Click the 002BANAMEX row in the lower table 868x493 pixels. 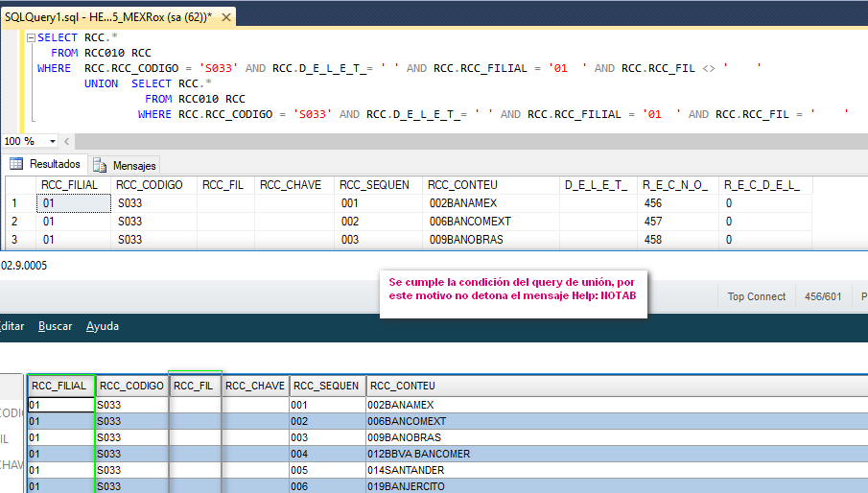[447, 405]
